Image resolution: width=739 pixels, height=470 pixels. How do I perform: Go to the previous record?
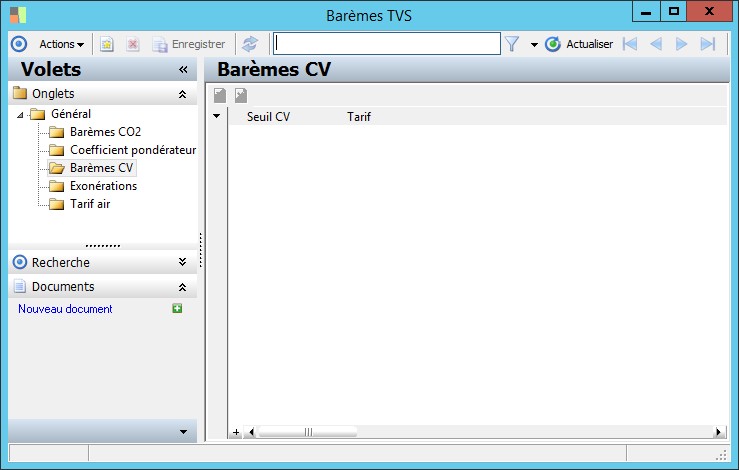click(x=656, y=44)
